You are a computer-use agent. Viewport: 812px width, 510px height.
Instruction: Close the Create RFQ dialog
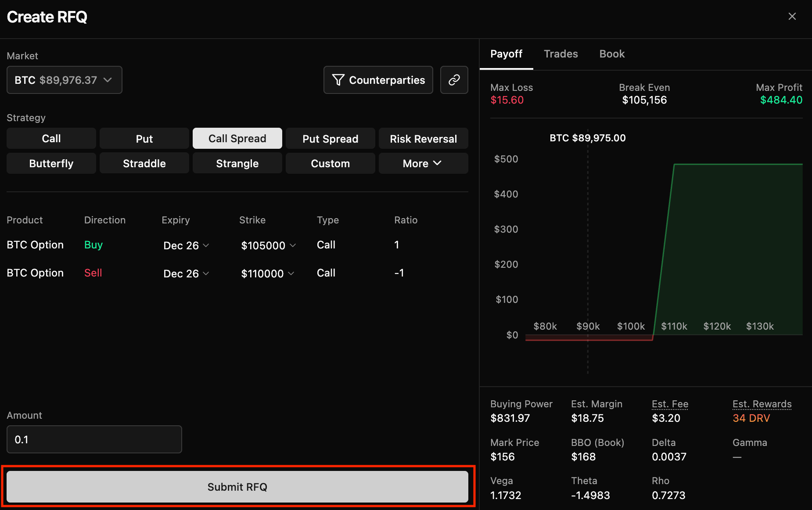[x=792, y=17]
